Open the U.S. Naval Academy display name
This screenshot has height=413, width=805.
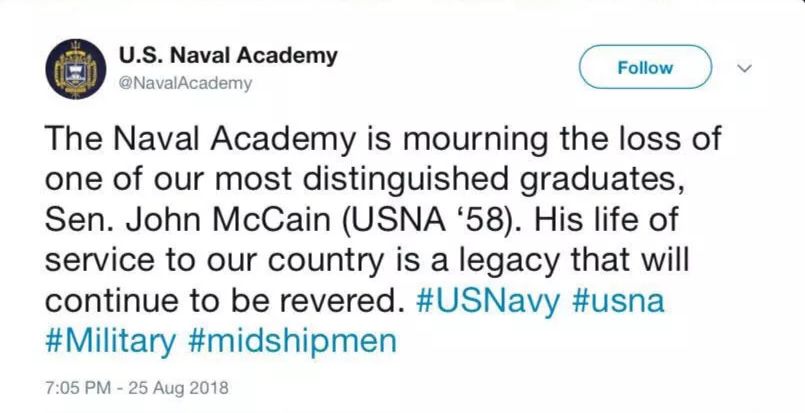point(227,55)
